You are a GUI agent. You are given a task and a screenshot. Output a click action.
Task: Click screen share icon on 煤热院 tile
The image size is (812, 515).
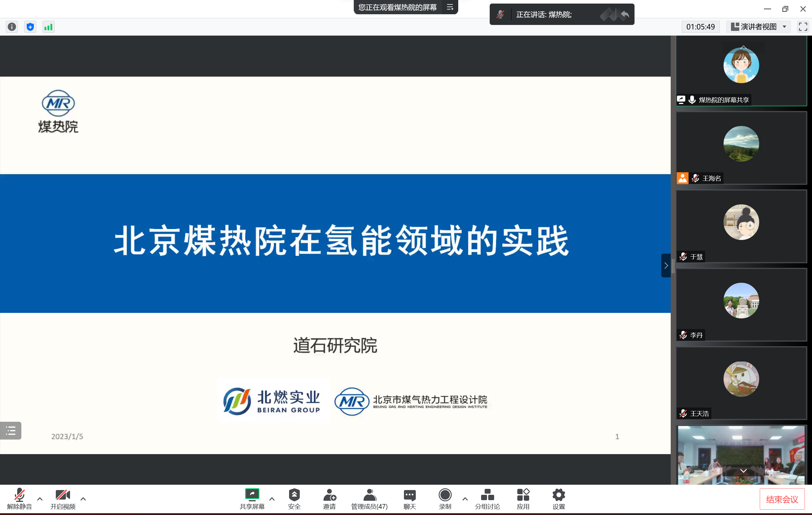pyautogui.click(x=681, y=99)
